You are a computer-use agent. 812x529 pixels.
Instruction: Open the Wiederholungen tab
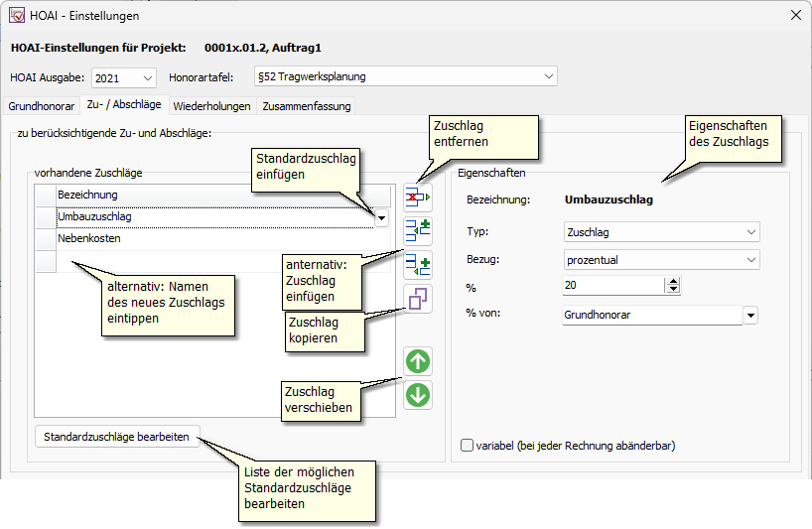click(x=212, y=106)
